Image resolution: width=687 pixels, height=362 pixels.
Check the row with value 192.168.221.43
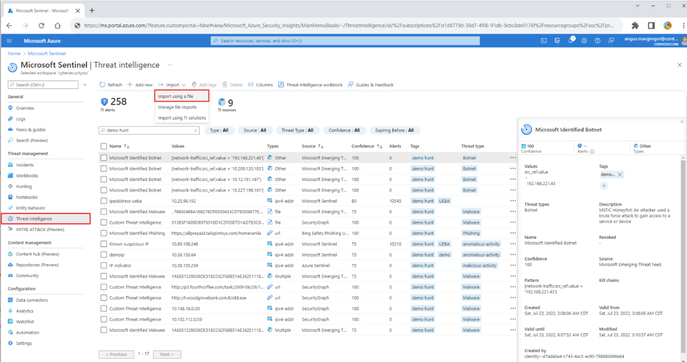[103, 158]
